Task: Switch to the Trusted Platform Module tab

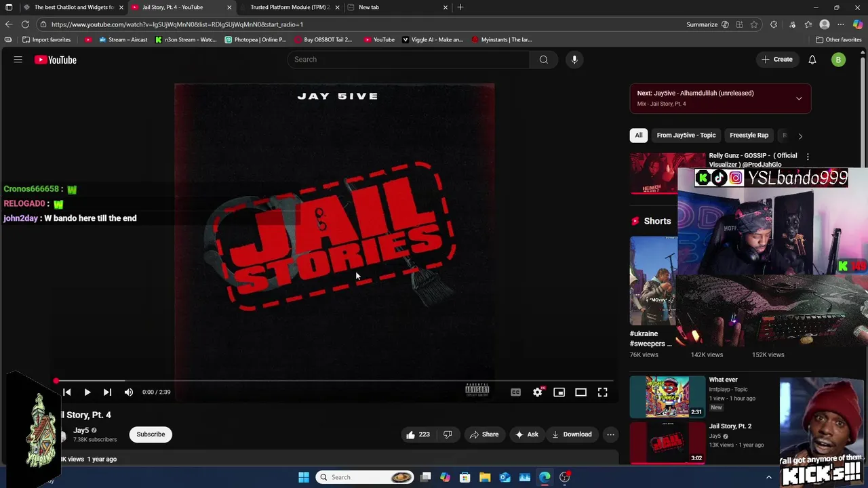Action: coord(290,7)
